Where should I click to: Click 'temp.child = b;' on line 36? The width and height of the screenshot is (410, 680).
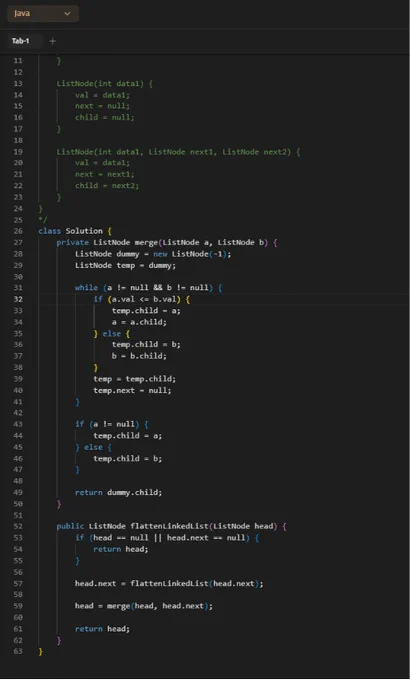[x=146, y=344]
